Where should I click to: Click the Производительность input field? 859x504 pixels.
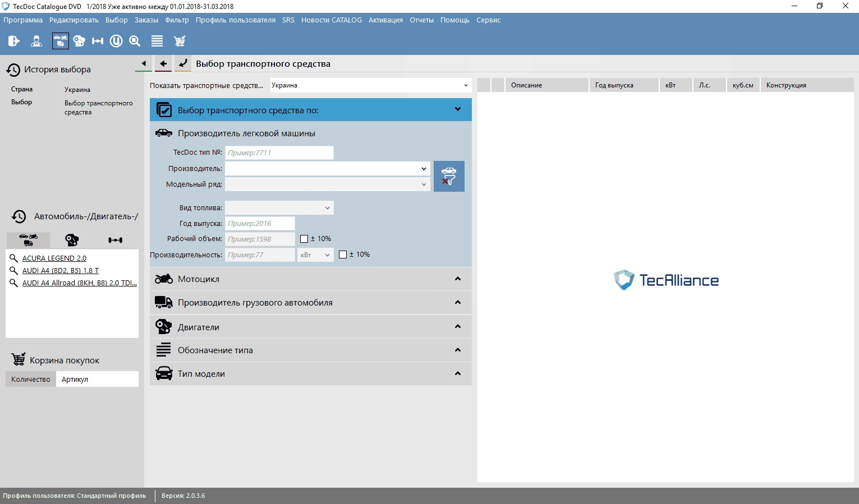click(x=260, y=255)
